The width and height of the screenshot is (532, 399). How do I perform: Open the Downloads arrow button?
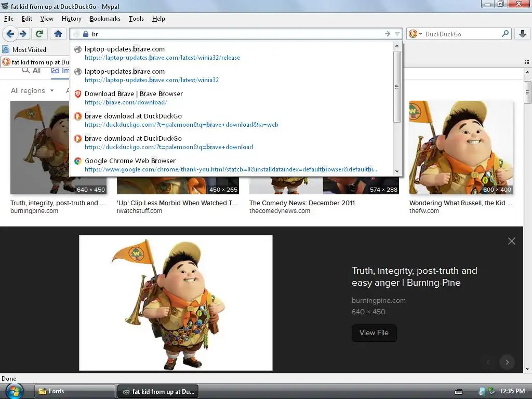523,34
